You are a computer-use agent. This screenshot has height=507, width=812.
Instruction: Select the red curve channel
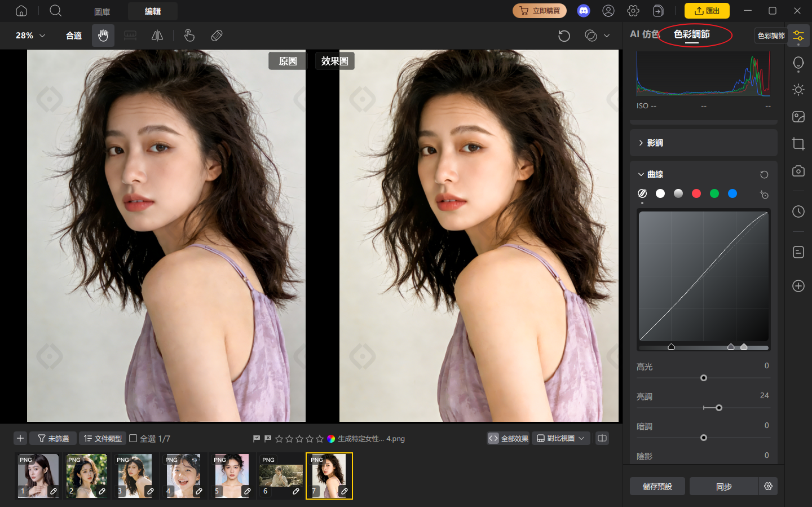click(x=696, y=193)
